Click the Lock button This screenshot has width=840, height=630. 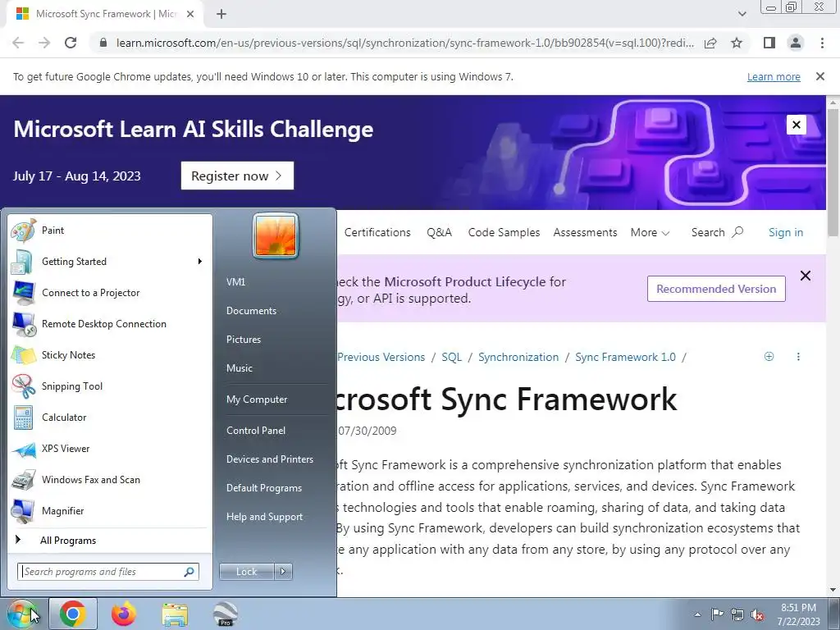point(247,572)
